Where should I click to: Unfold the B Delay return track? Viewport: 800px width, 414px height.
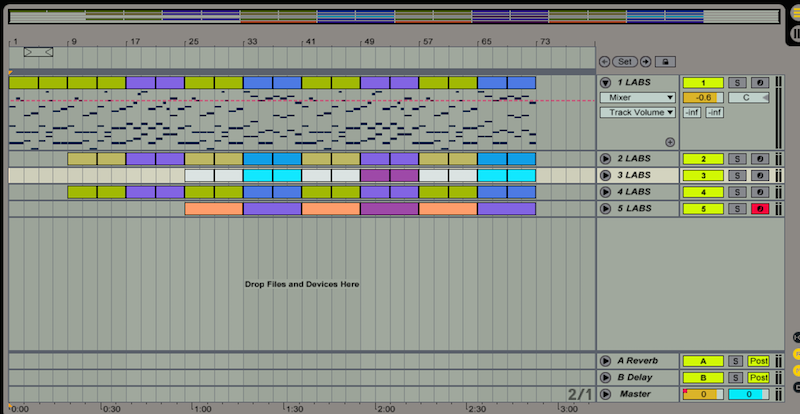pos(605,378)
